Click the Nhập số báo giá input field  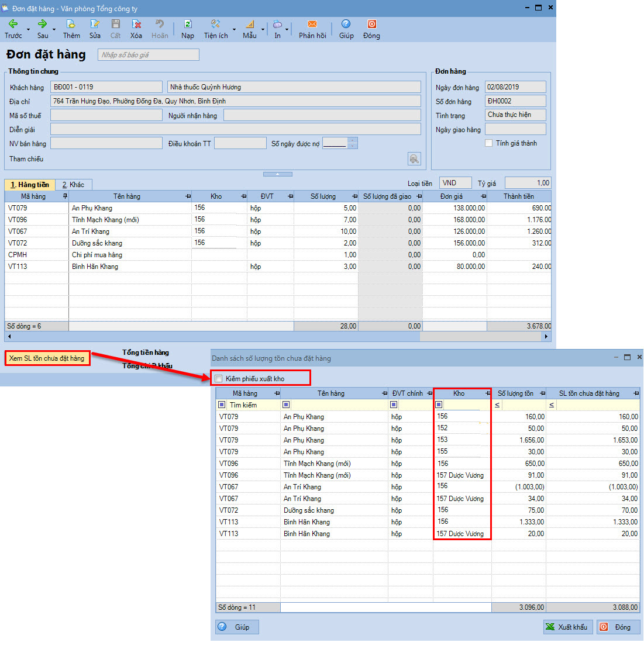point(149,55)
